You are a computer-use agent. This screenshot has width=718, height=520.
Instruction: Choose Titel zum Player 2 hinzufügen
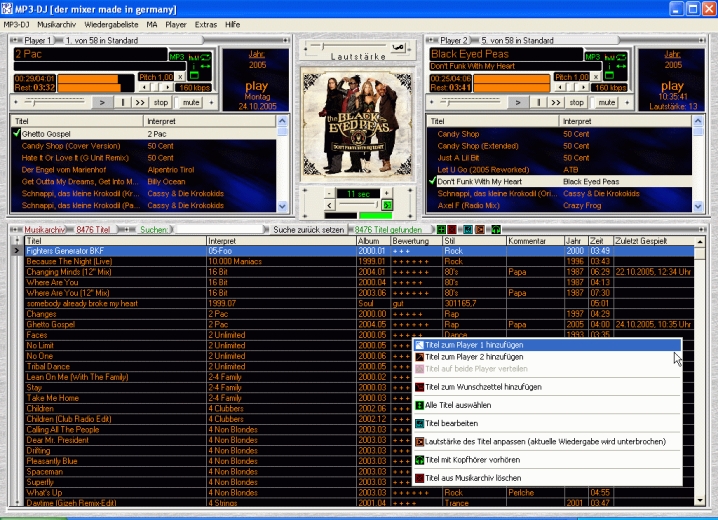(474, 356)
